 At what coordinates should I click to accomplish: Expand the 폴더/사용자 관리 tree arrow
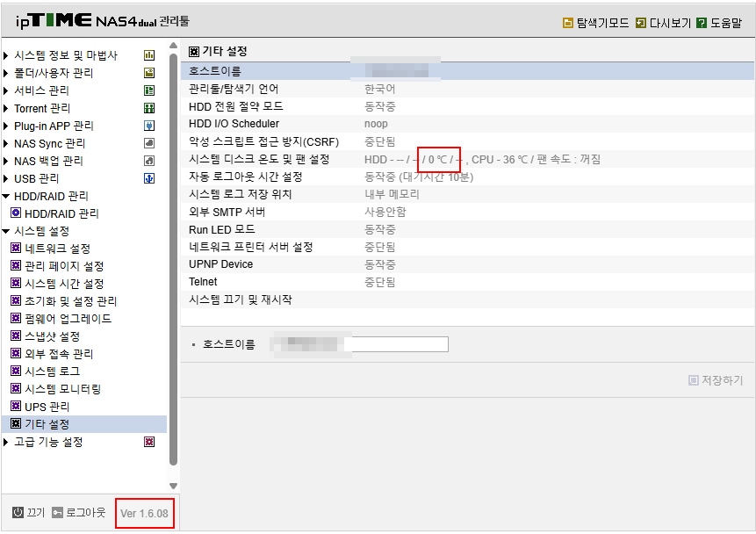(6, 73)
